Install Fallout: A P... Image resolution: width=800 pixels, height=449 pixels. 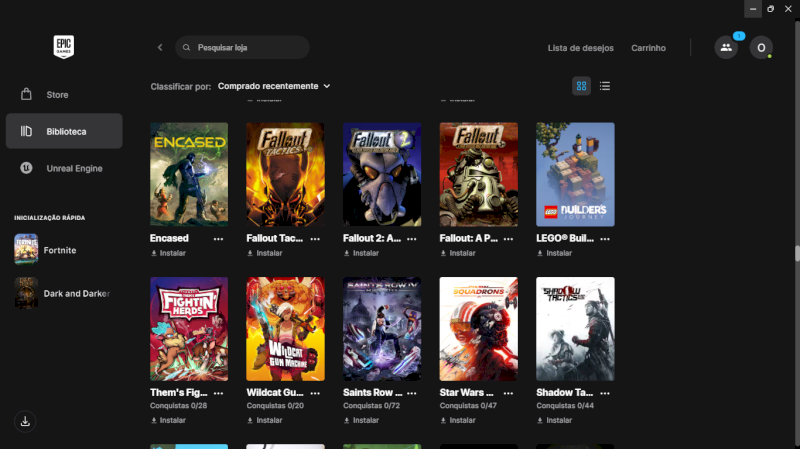click(458, 253)
